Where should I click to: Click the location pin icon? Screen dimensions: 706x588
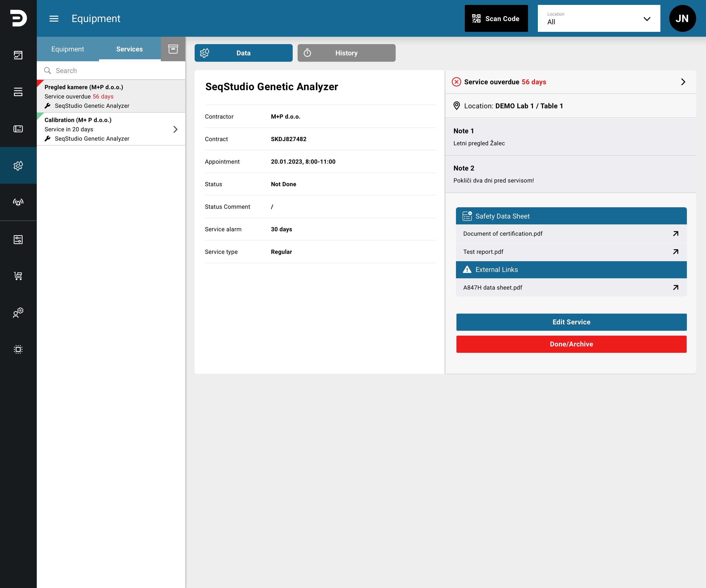(456, 106)
